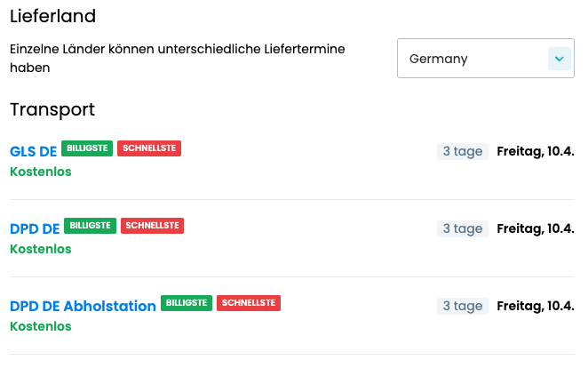Select the DPD DE transport option
The height and width of the screenshot is (368, 588).
[35, 228]
